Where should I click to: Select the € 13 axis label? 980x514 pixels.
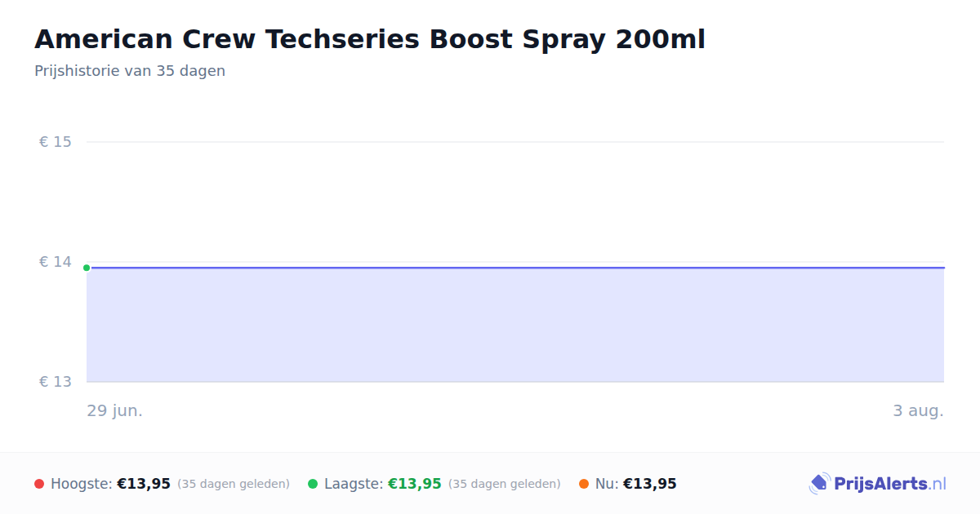pyautogui.click(x=56, y=382)
